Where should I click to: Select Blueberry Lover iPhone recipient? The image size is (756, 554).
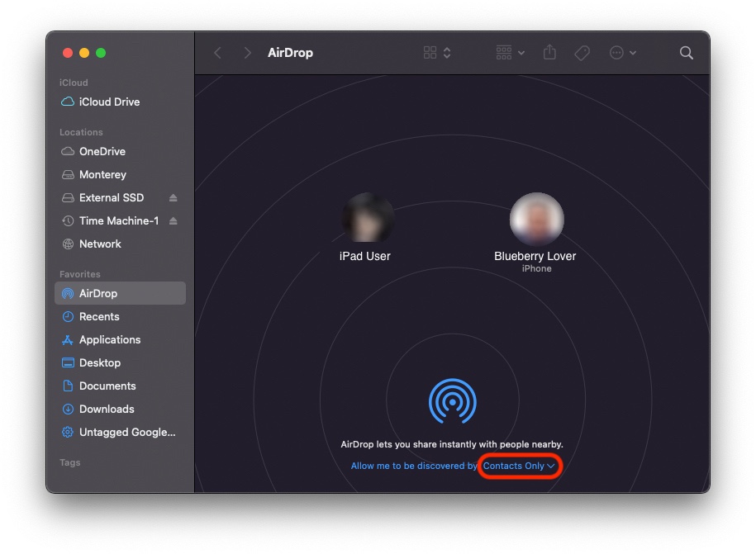click(535, 233)
